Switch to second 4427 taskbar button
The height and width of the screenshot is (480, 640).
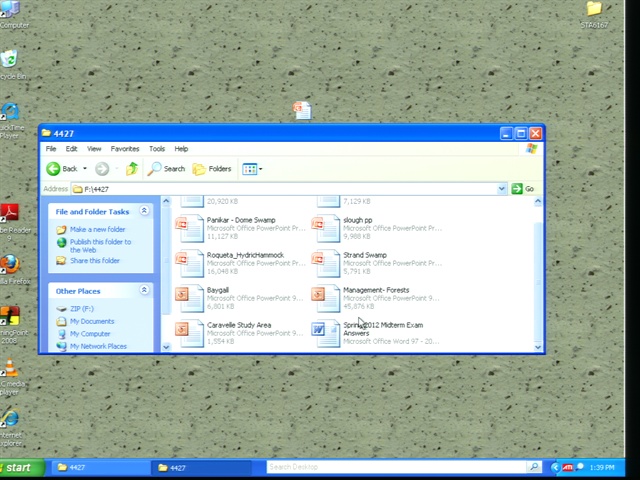pos(201,468)
